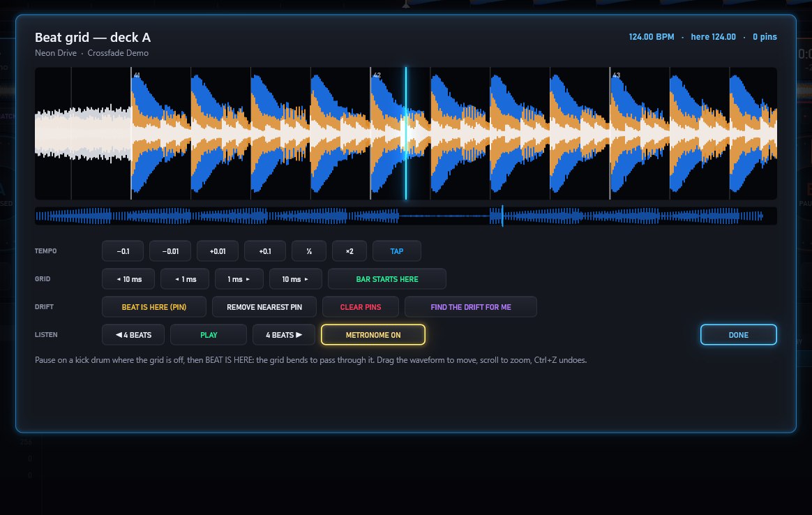Increase tempo by 0.01 BPM

pos(218,251)
